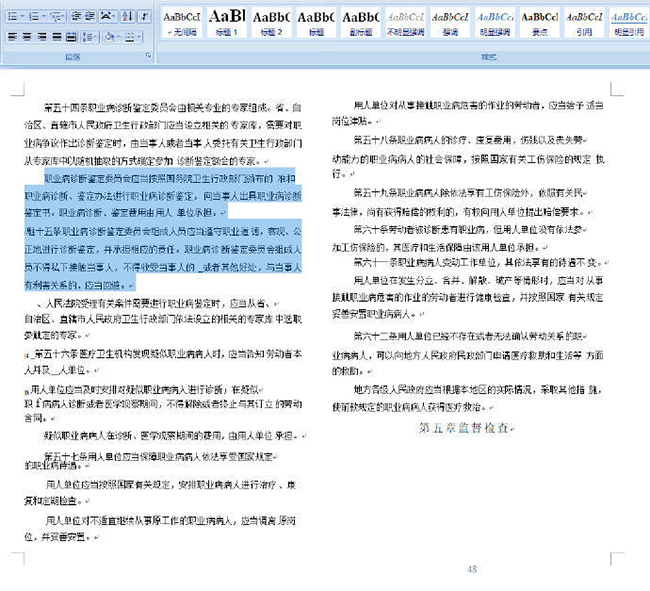The image size is (650, 591).
Task: Decrease paragraph indent
Action: pyautogui.click(x=76, y=16)
